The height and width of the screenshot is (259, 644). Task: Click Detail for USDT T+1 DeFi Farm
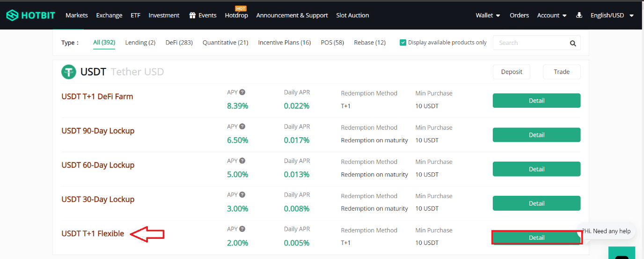[x=537, y=100]
